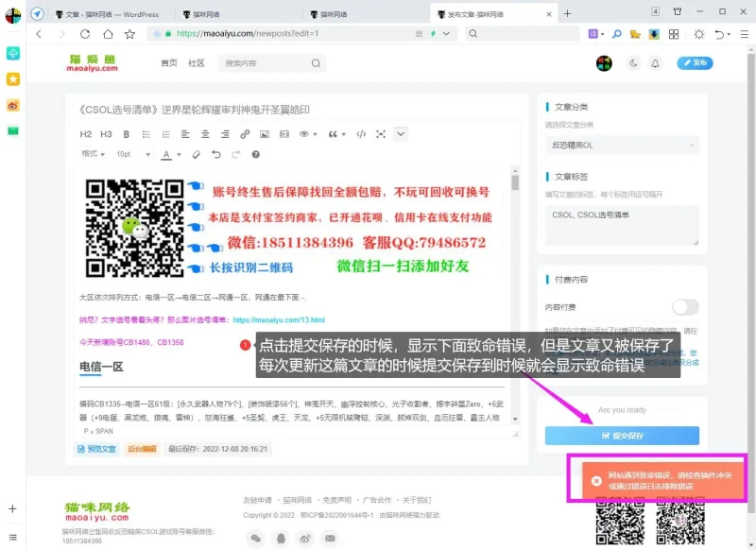Go to browser home page
The image size is (756, 550).
click(x=108, y=34)
